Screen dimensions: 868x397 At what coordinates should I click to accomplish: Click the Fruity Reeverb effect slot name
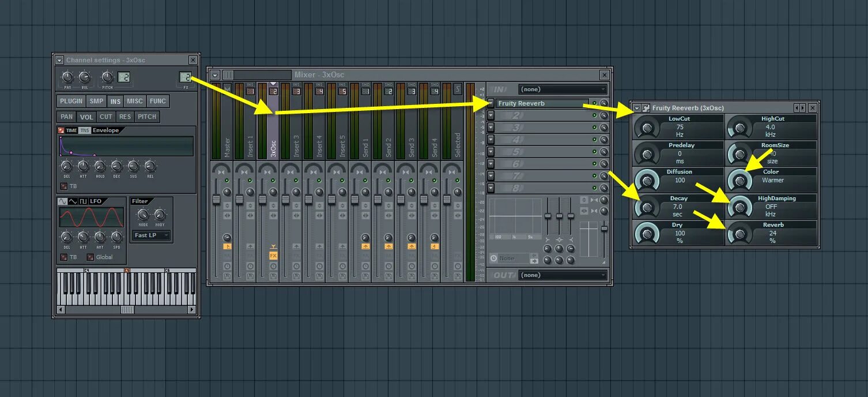[542, 103]
